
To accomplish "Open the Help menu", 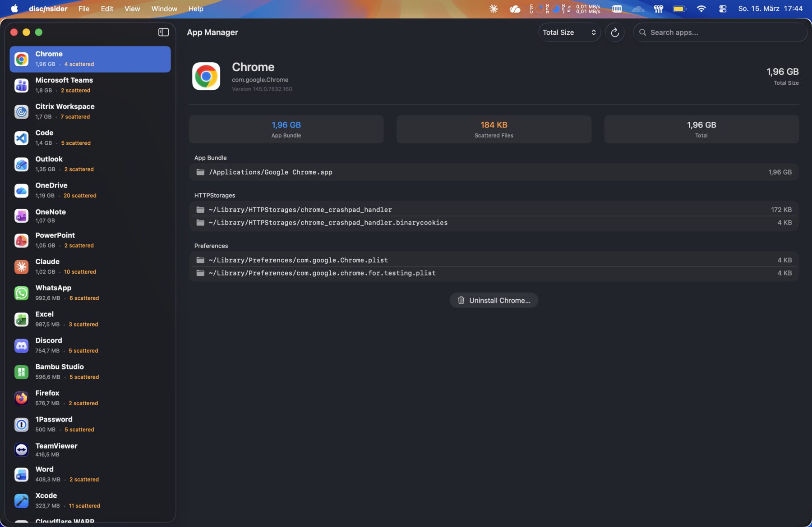I will (196, 9).
